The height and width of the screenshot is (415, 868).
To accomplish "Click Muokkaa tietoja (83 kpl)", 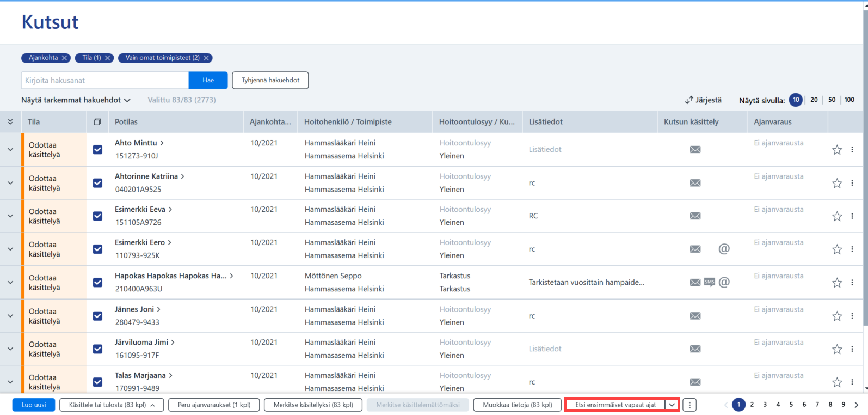I will [x=518, y=405].
